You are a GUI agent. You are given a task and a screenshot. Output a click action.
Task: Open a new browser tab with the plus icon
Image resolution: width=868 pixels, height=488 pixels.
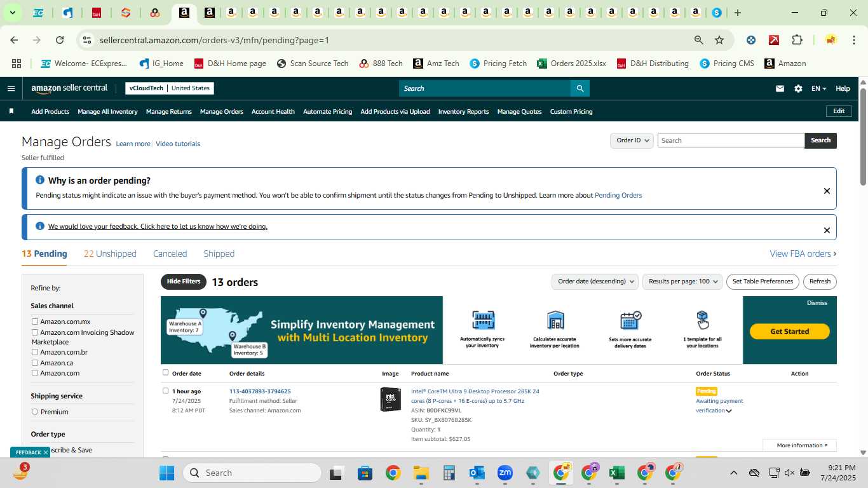[737, 13]
